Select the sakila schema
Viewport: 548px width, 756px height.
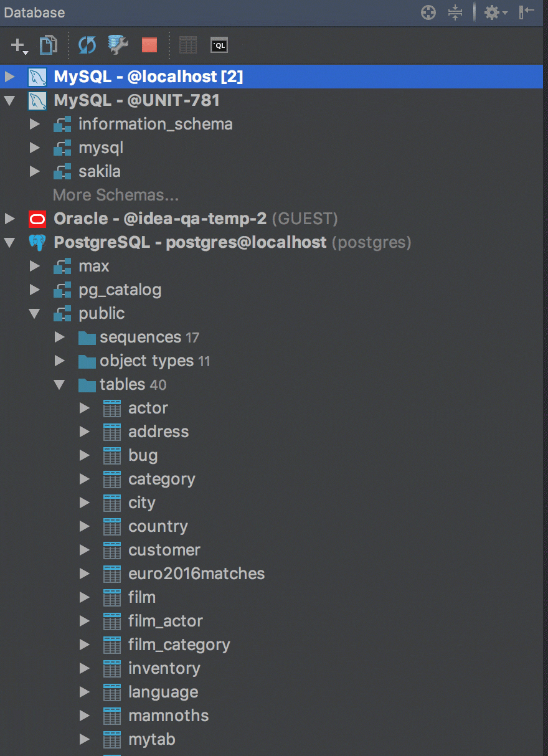click(99, 171)
